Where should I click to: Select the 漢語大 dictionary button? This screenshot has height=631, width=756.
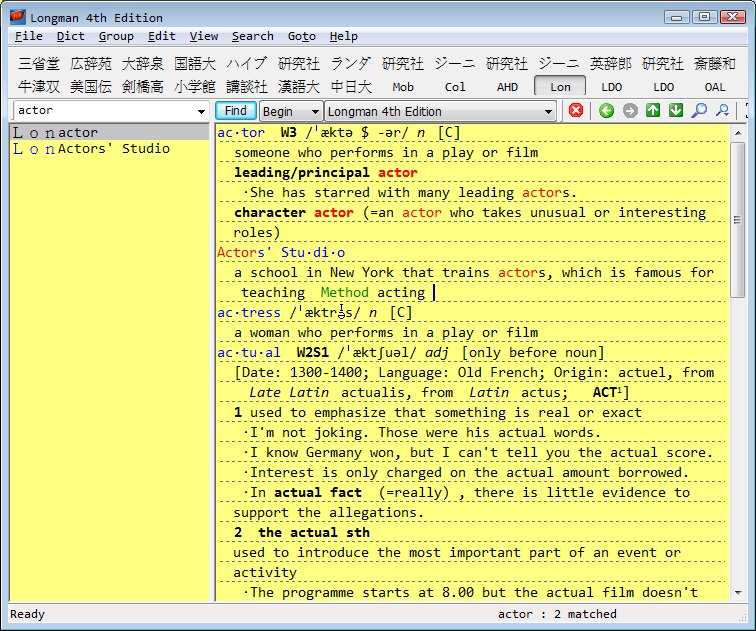coord(299,87)
